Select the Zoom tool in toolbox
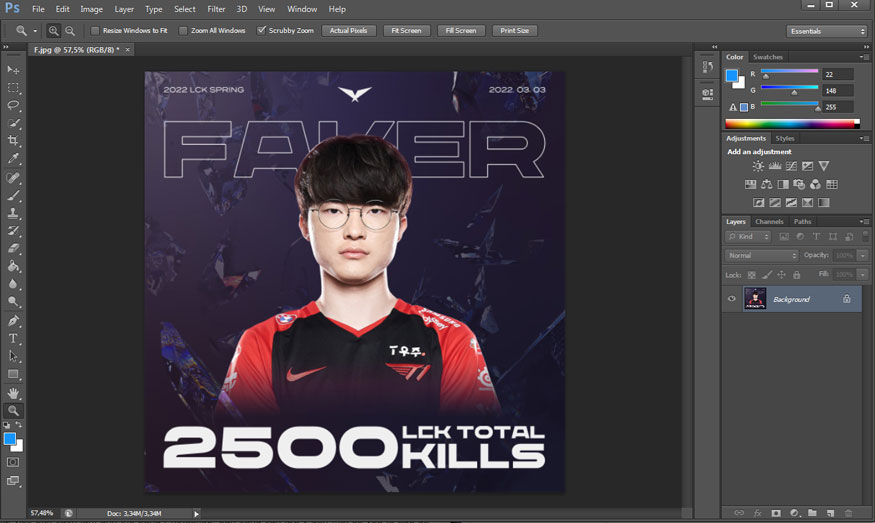The image size is (875, 523). click(13, 411)
